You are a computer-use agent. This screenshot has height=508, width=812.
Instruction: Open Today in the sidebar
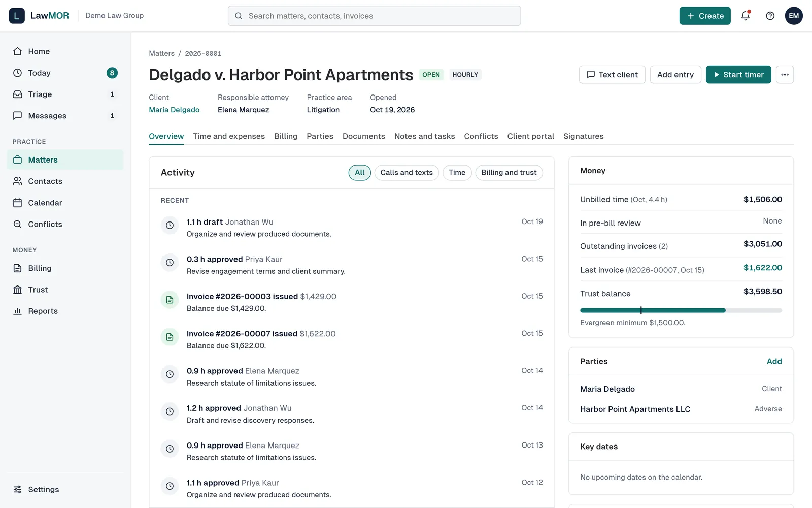pyautogui.click(x=65, y=73)
